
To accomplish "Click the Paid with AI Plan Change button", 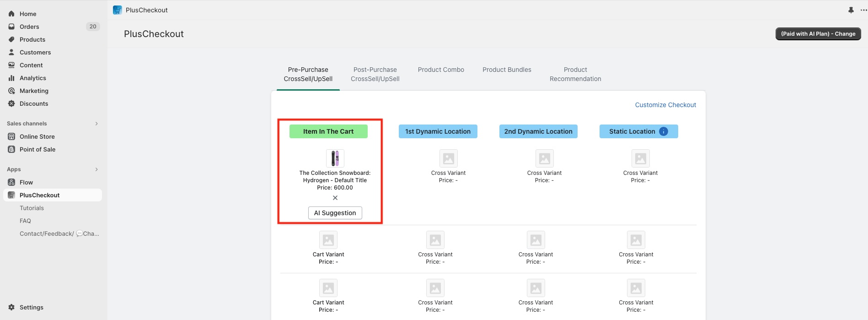I will [818, 34].
